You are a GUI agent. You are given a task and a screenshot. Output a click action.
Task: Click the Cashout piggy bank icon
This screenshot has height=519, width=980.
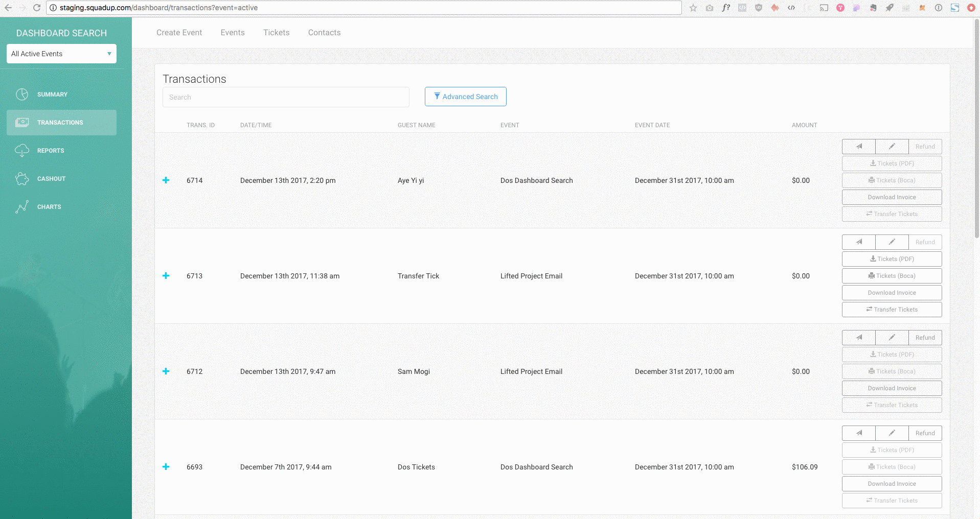22,179
